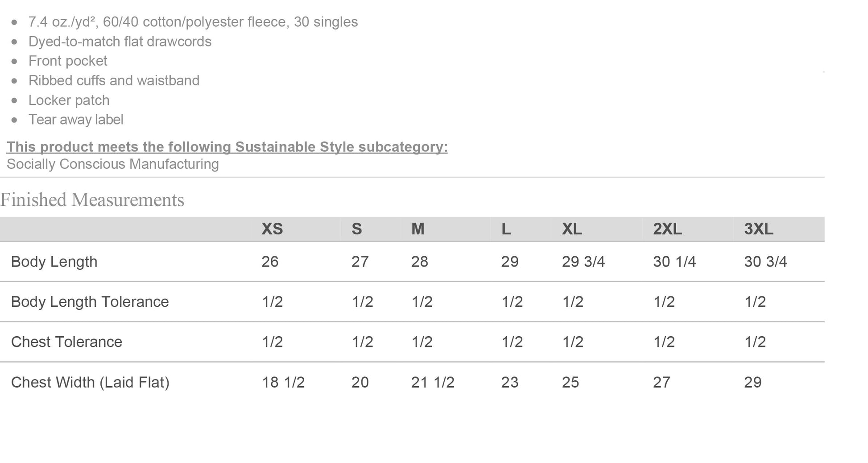
Task: Click the Dyed-to-match flat drawcords bullet
Action: tap(120, 42)
